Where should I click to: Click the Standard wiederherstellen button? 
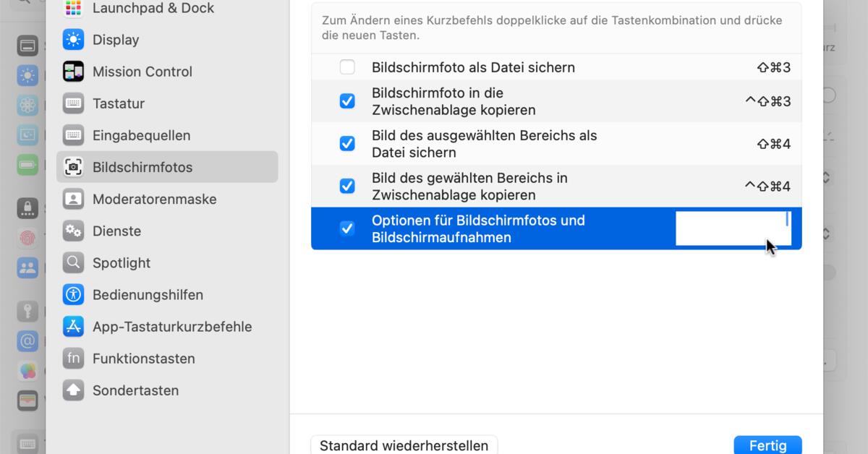point(404,445)
